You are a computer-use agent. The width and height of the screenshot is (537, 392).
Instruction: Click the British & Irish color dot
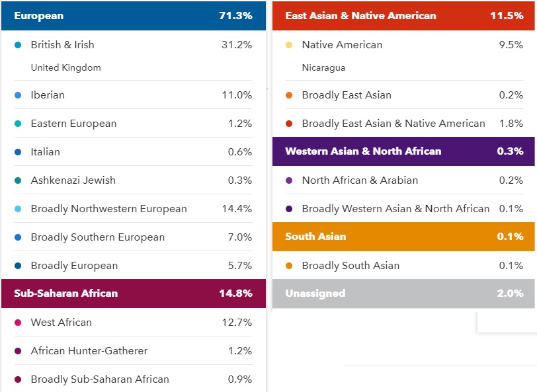(x=18, y=45)
